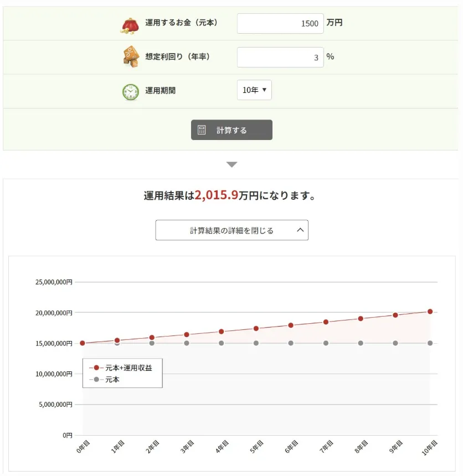This screenshot has width=463, height=476.
Task: Click the 20,000,000円 axis label
Action: pyautogui.click(x=54, y=313)
